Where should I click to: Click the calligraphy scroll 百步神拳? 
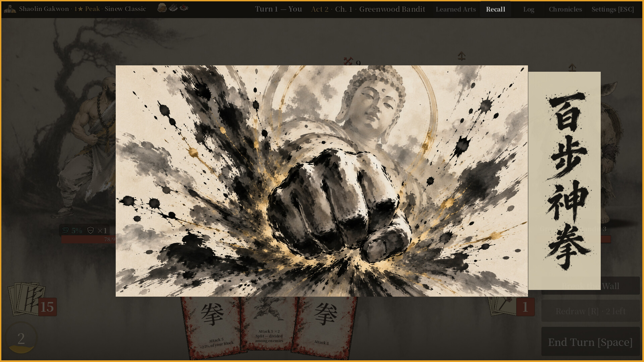[565, 181]
